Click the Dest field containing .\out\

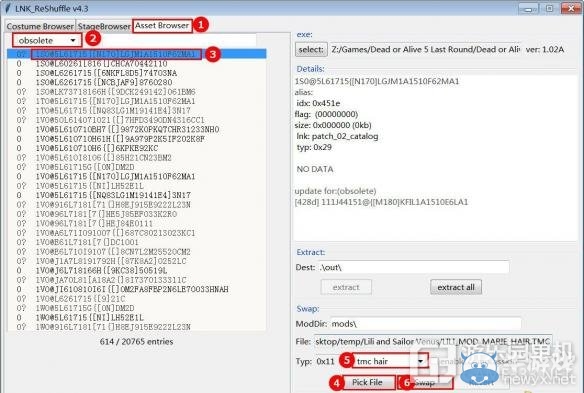click(413, 267)
